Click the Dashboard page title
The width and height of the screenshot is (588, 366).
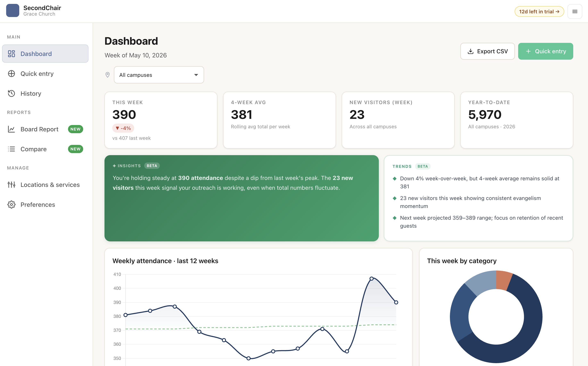131,41
